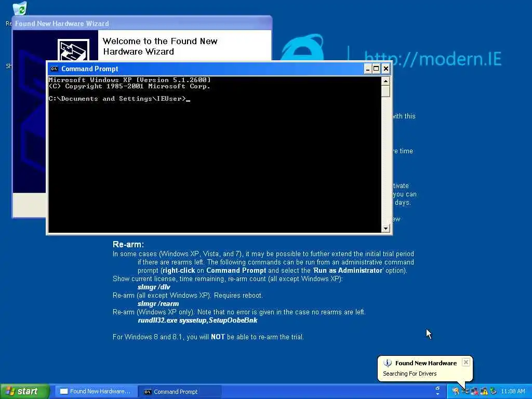
Task: Click the Command Prompt scroll up arrow
Action: (x=385, y=81)
